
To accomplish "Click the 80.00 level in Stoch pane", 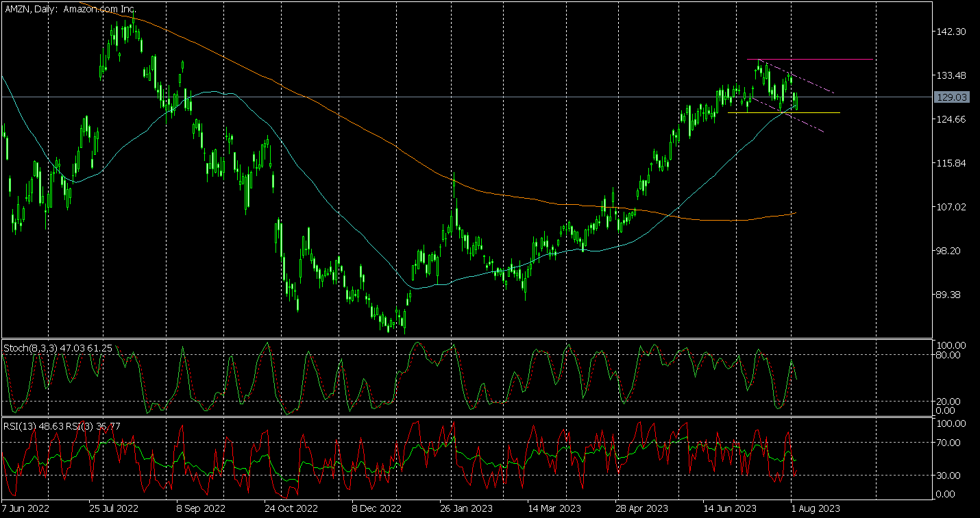I will point(952,355).
